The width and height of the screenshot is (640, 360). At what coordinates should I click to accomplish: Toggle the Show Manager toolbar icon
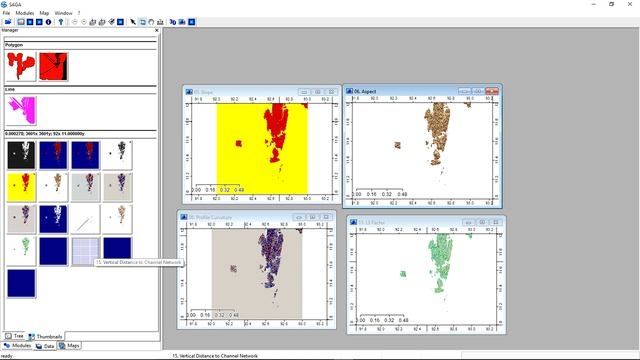21,22
